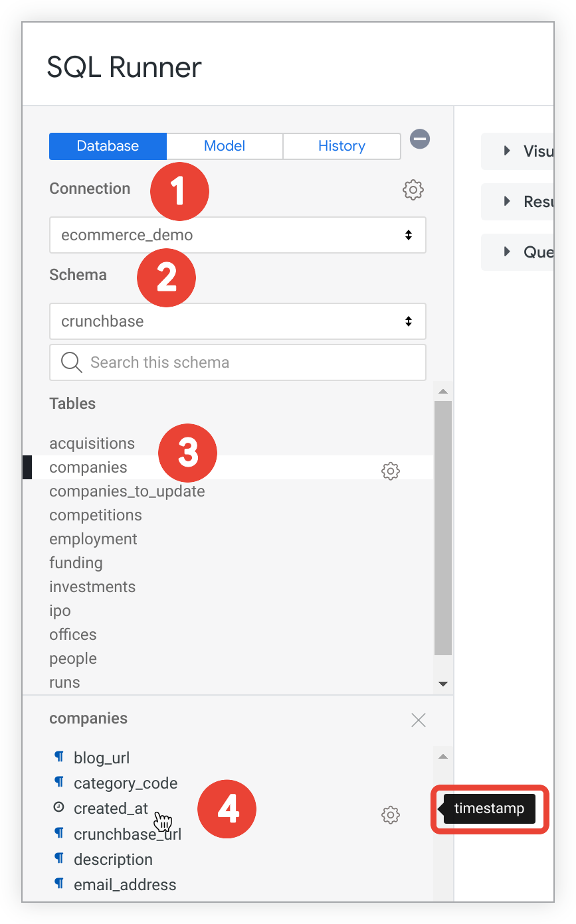
Task: Collapse the left panel with minus icon
Action: coord(420,139)
